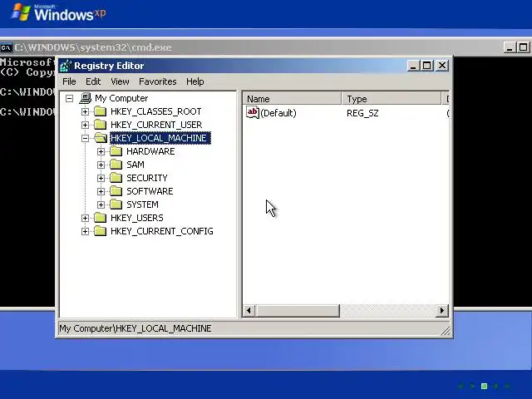Click the cmd.exe window title icon
The image size is (532, 399).
6,47
